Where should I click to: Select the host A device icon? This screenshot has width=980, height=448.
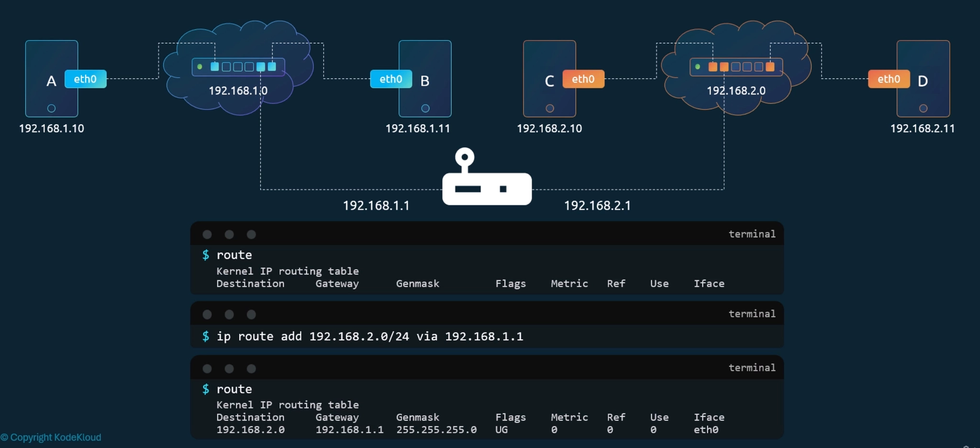point(52,78)
